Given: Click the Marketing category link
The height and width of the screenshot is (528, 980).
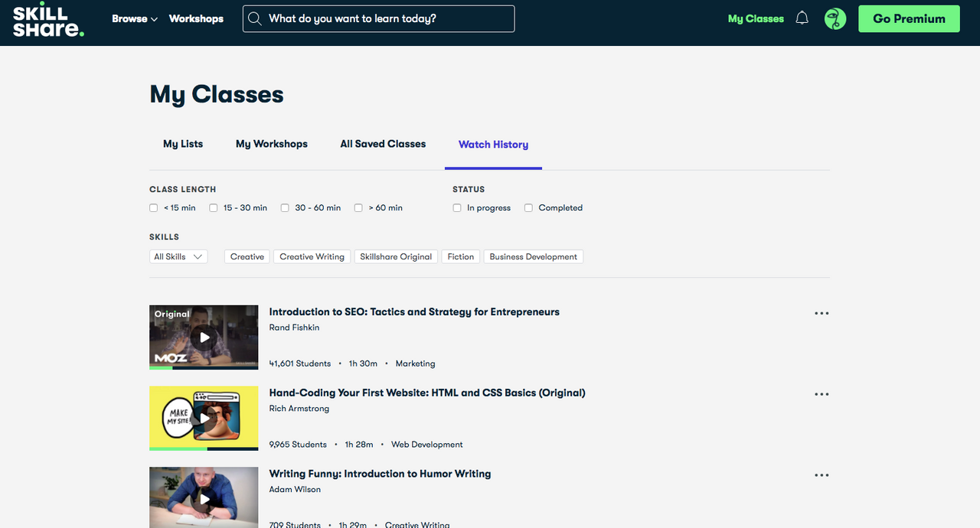Looking at the screenshot, I should click(415, 363).
